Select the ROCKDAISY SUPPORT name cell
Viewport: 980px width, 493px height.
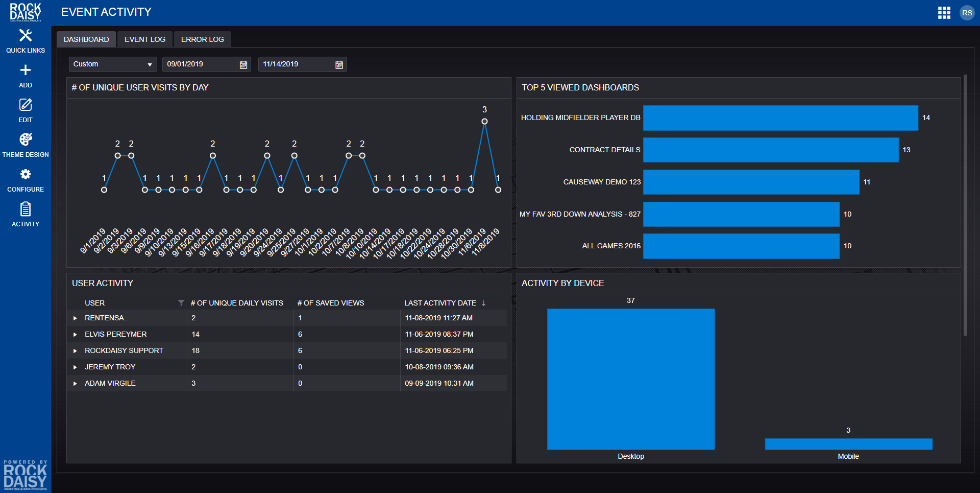pos(124,351)
